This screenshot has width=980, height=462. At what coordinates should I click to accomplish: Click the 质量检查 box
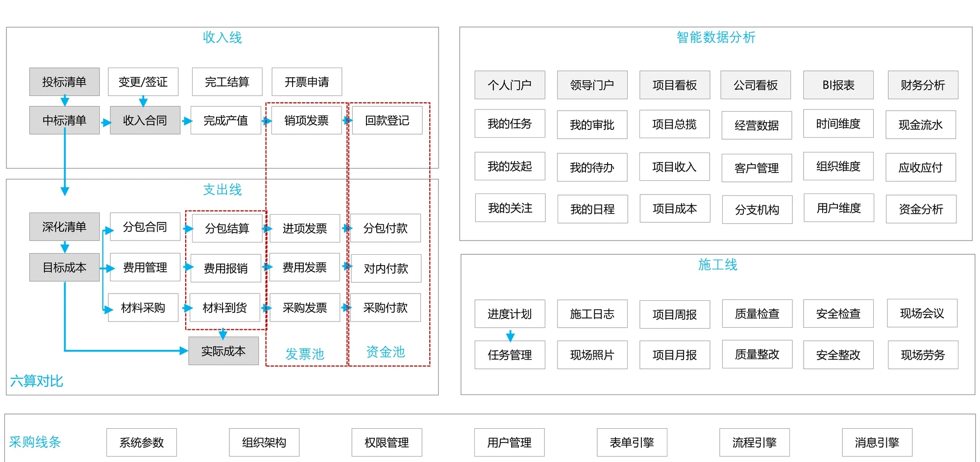758,313
